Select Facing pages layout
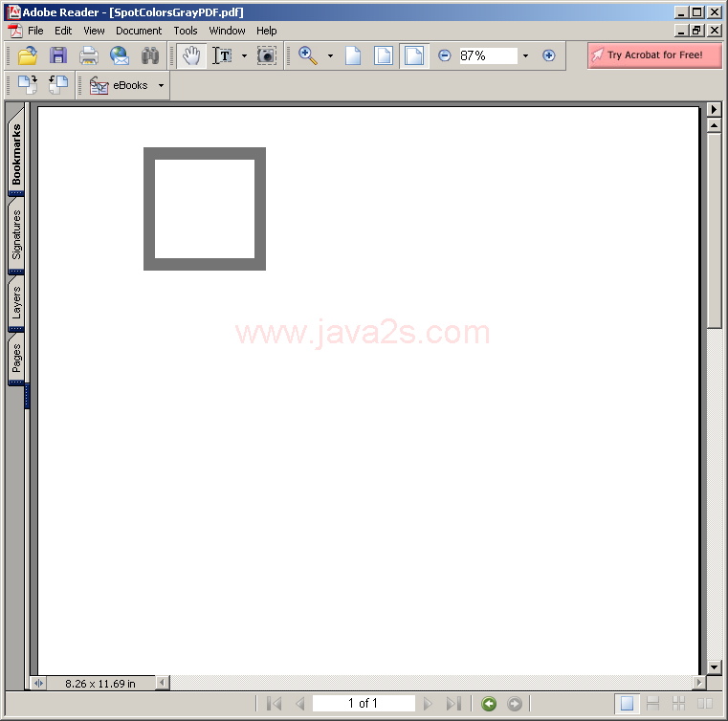 [705, 704]
